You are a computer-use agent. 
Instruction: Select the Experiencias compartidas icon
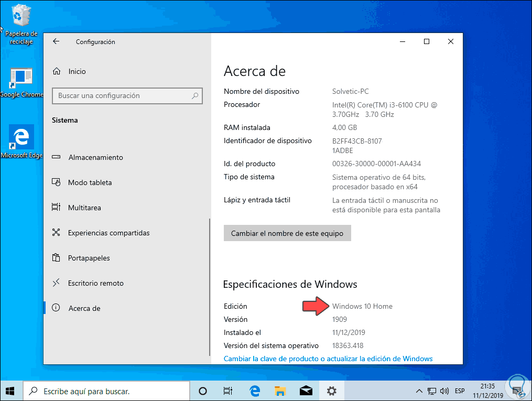coord(56,232)
